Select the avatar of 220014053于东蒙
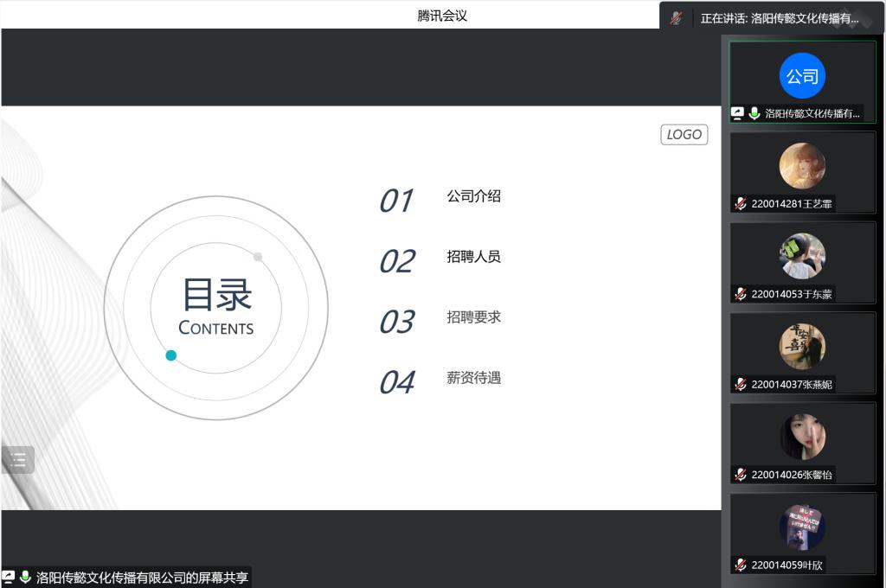 tap(802, 257)
